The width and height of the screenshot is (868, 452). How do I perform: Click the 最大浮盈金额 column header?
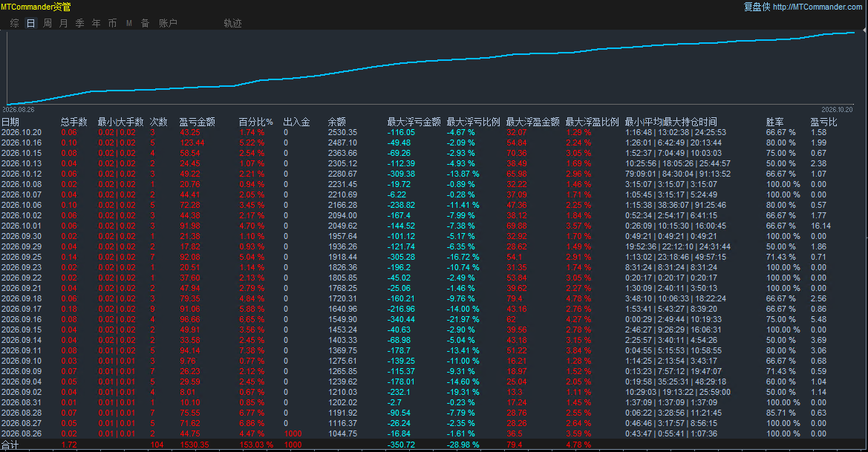pyautogui.click(x=532, y=122)
